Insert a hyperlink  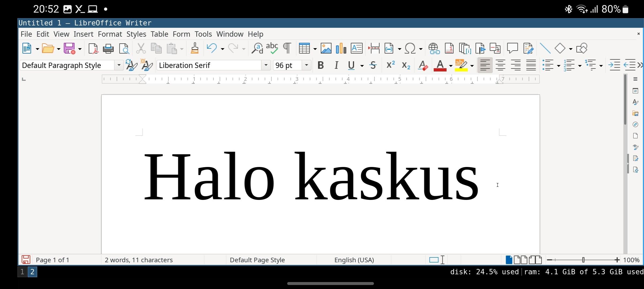[434, 48]
